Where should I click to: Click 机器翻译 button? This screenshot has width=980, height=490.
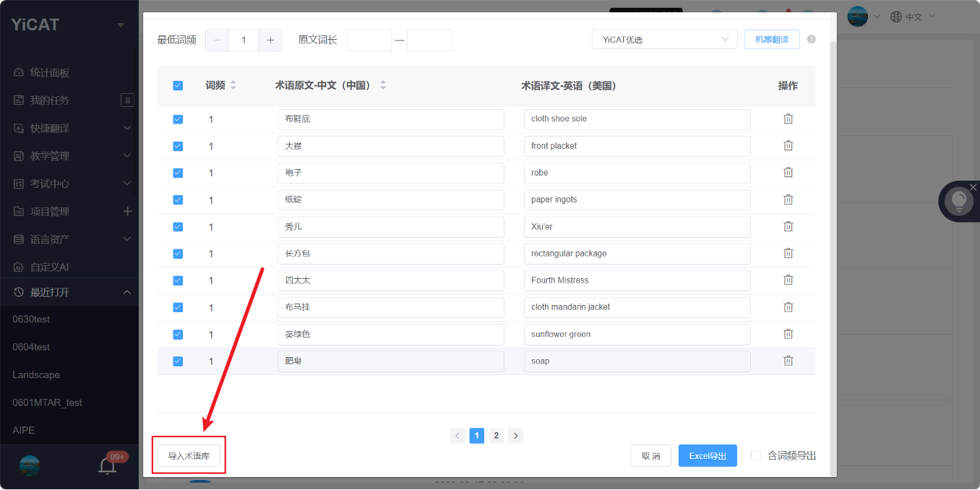772,39
